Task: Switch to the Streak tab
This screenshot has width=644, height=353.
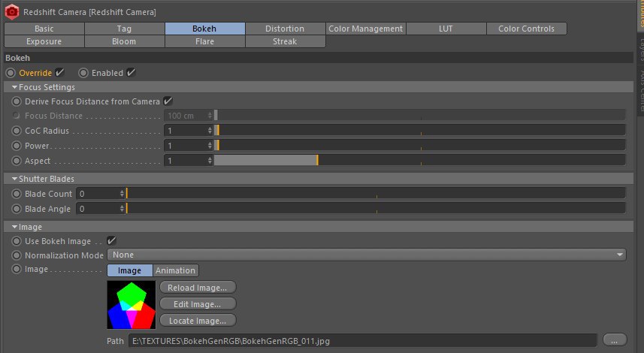Action: 285,41
